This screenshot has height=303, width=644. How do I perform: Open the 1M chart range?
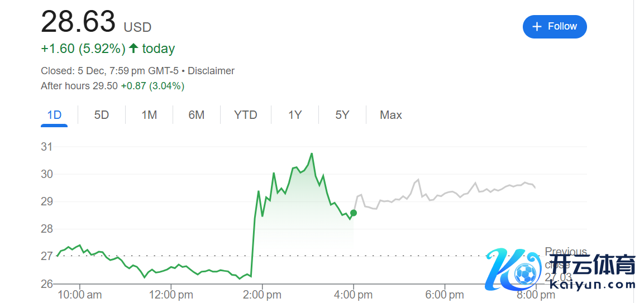[x=149, y=115]
